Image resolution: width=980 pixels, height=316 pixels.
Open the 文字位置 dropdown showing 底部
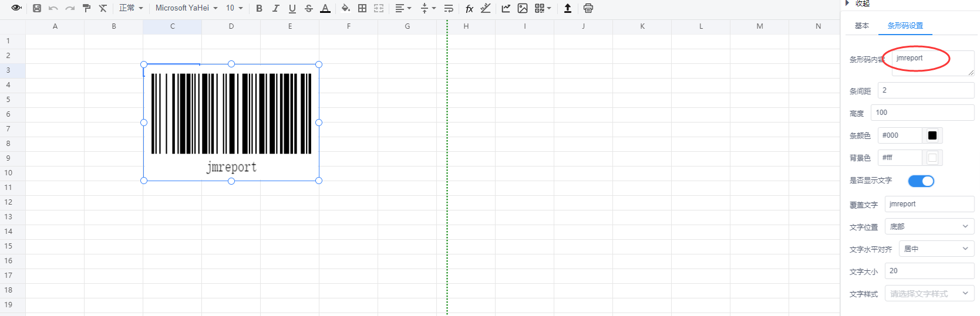930,226
